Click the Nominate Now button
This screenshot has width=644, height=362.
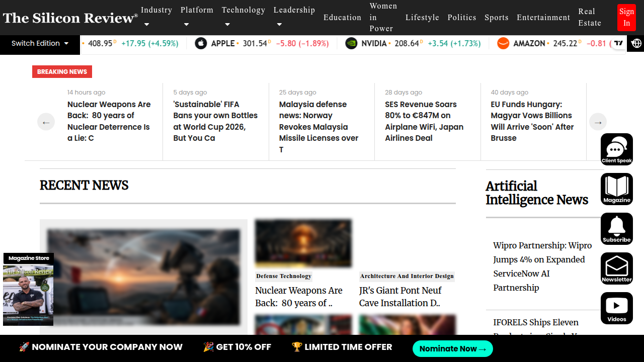pyautogui.click(x=453, y=348)
